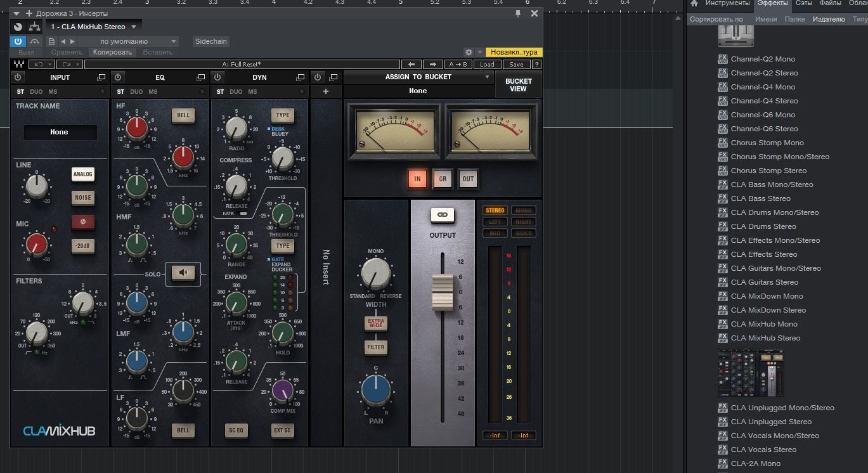
Task: Toggle the output link chain button
Action: (443, 215)
